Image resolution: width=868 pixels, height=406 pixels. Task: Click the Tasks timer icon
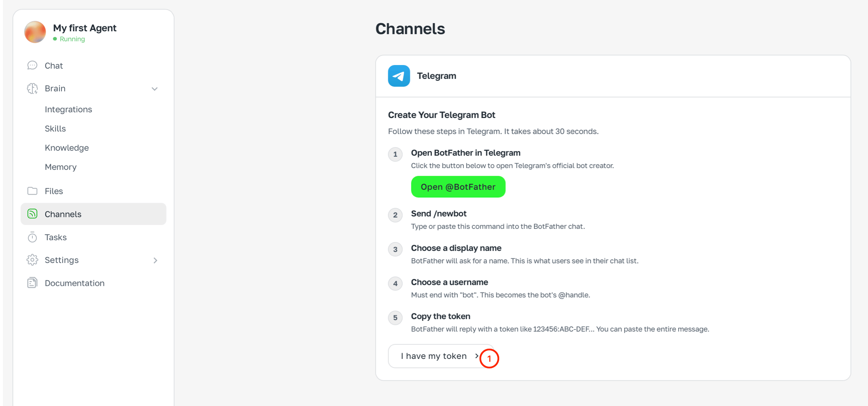pos(32,237)
